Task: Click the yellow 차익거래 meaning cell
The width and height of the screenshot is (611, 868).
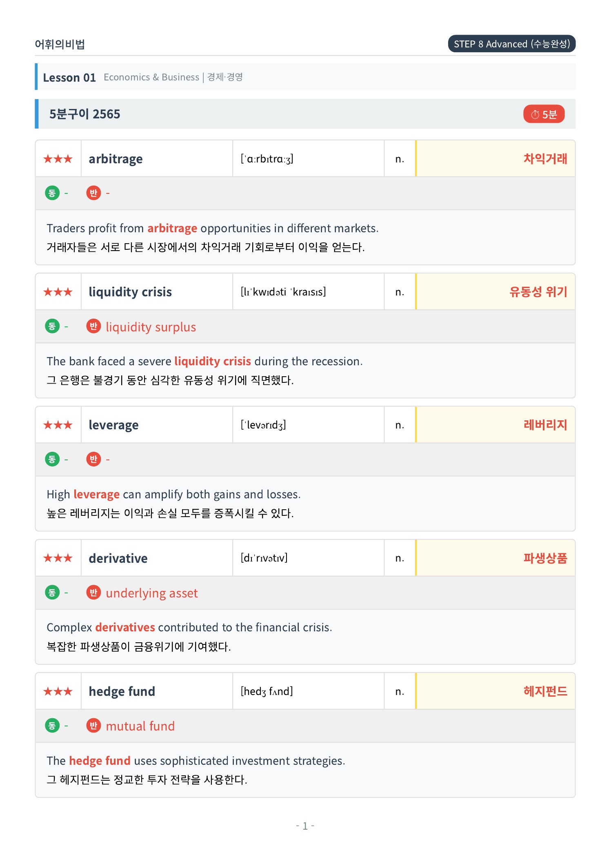Action: tap(495, 159)
